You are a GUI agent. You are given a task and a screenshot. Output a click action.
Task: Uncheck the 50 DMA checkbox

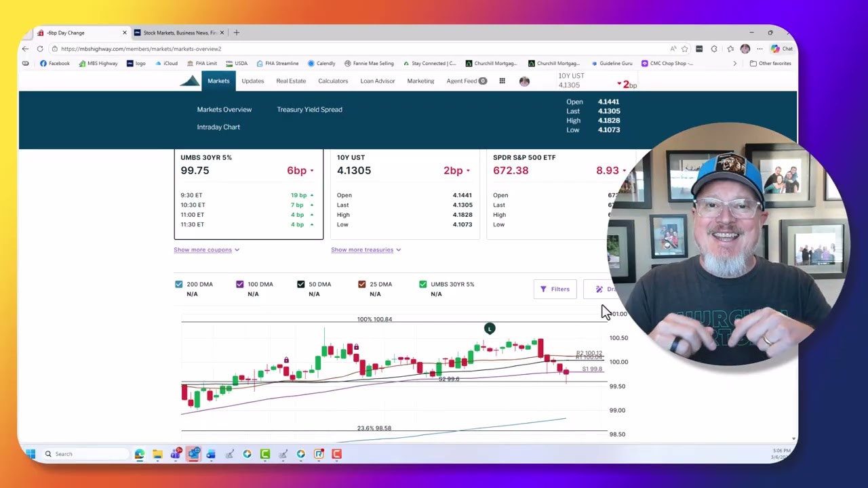coord(301,285)
